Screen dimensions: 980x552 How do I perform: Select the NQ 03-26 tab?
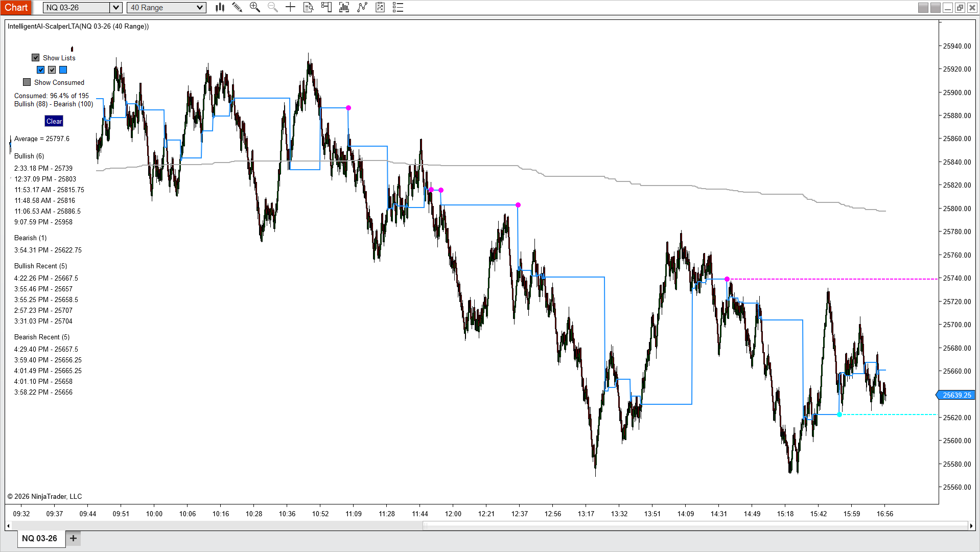point(40,538)
